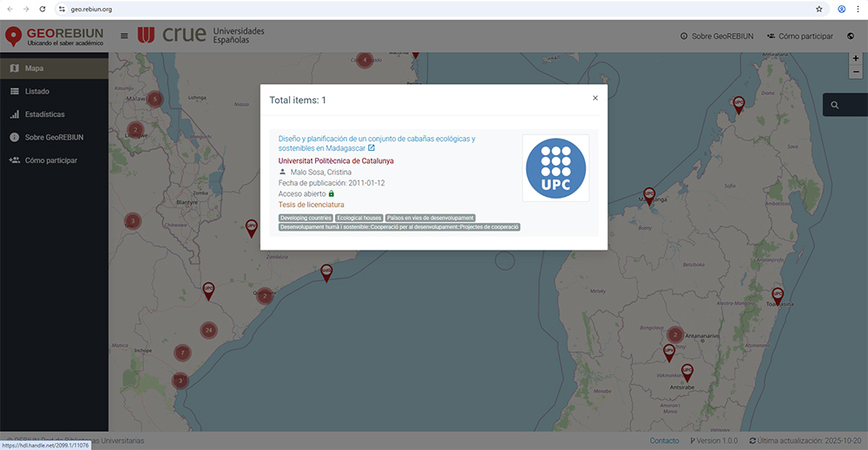The width and height of the screenshot is (868, 450).
Task: Zoom in the map with plus button
Action: coord(856,59)
